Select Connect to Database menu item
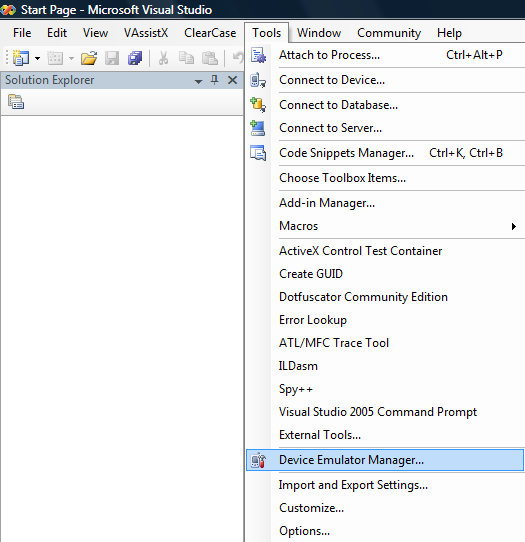This screenshot has height=542, width=525. click(x=385, y=105)
